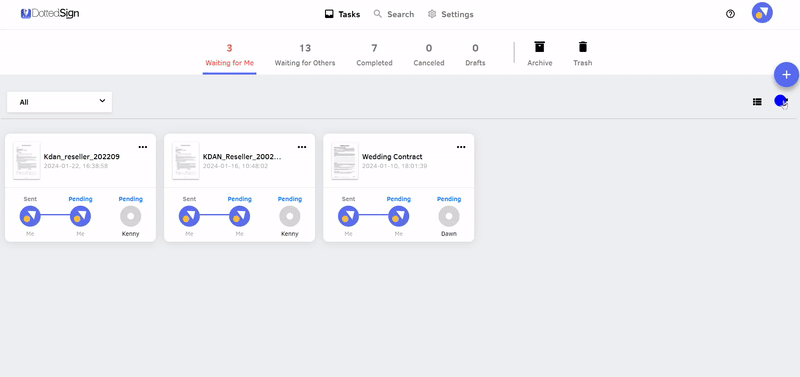Switch to card grid view
Screen dimensions: 800x377
point(781,101)
